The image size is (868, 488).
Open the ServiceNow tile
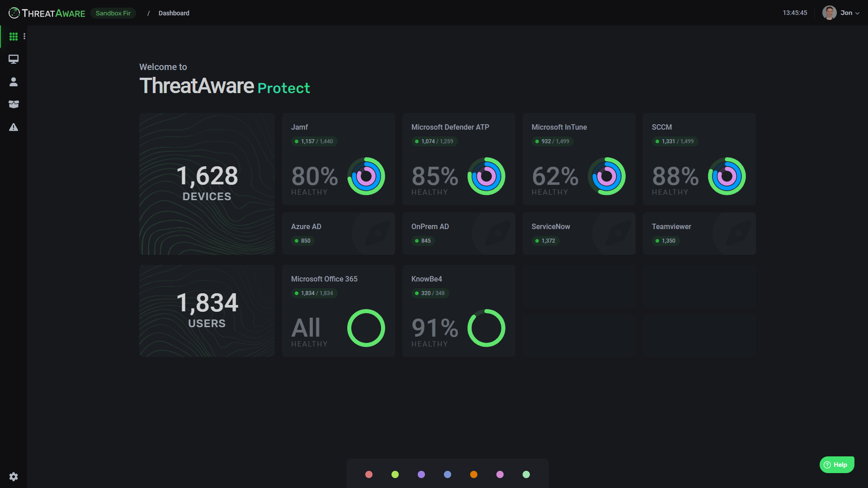click(579, 233)
